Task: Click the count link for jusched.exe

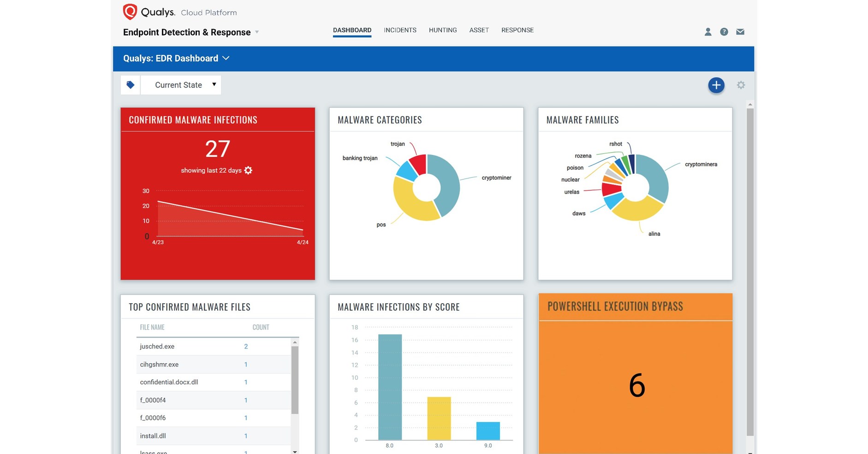Action: (246, 346)
